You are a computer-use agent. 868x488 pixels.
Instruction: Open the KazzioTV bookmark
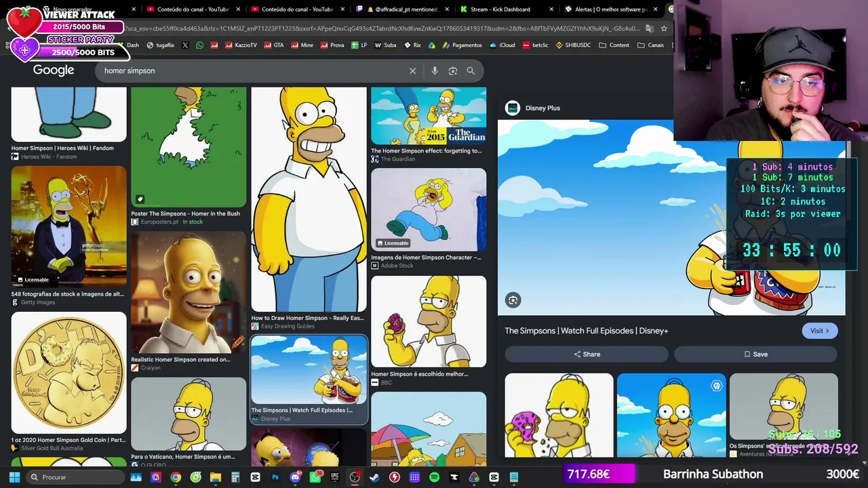click(x=241, y=45)
